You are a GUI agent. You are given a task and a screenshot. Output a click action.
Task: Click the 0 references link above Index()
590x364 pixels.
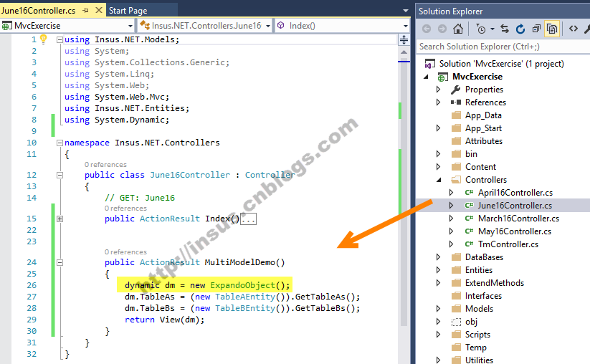[125, 209]
